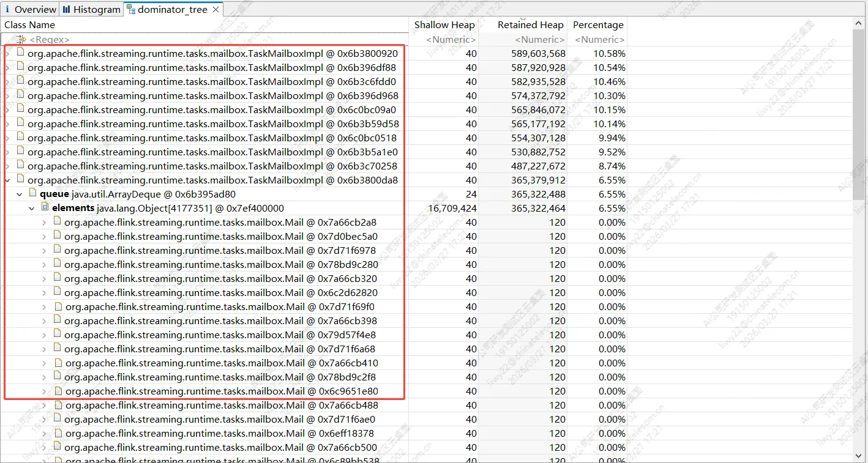Expand Mail @ 0x7d71f6978 node
This screenshot has width=868, height=463.
(44, 250)
